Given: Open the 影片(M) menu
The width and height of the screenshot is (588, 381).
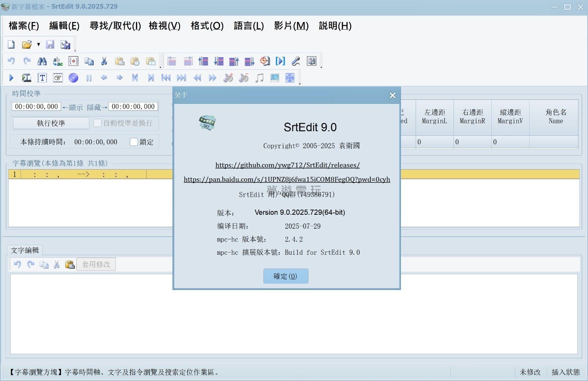Looking at the screenshot, I should 291,26.
